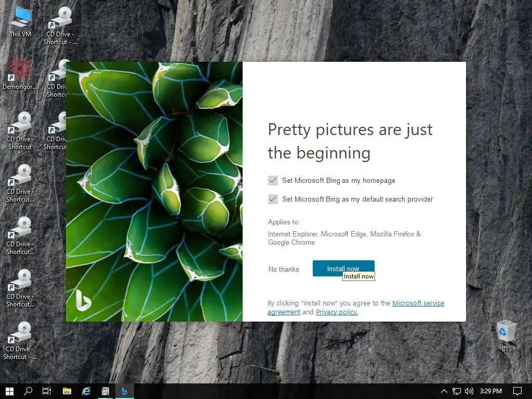This screenshot has height=399, width=532.
Task: Select the Bing installer taskbar icon
Action: tap(125, 391)
